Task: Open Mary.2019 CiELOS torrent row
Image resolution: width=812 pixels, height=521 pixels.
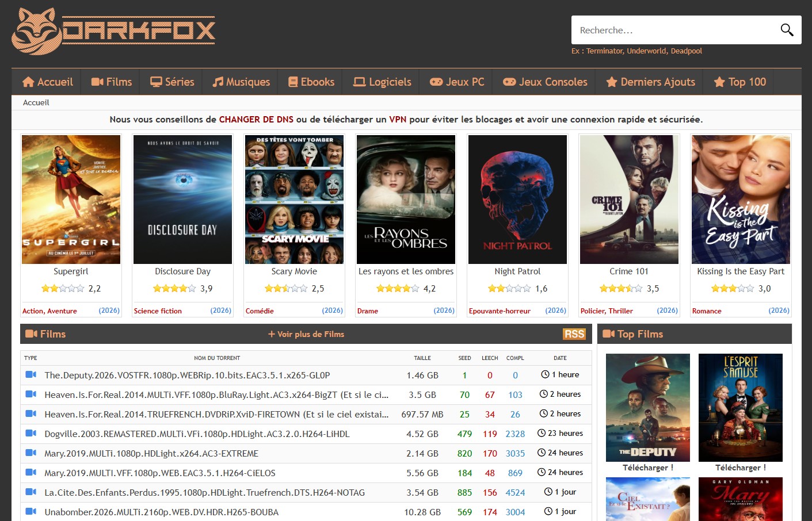Action: pyautogui.click(x=160, y=473)
